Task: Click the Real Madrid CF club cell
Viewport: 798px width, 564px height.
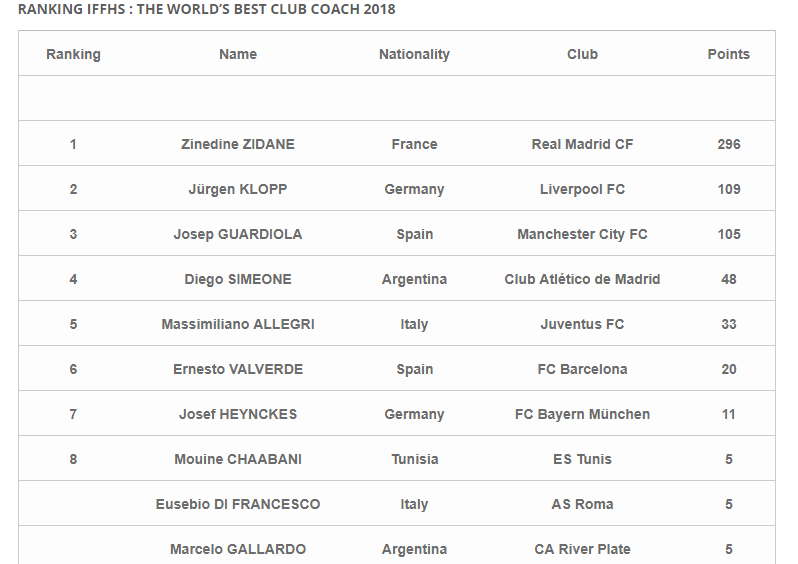Action: click(582, 144)
